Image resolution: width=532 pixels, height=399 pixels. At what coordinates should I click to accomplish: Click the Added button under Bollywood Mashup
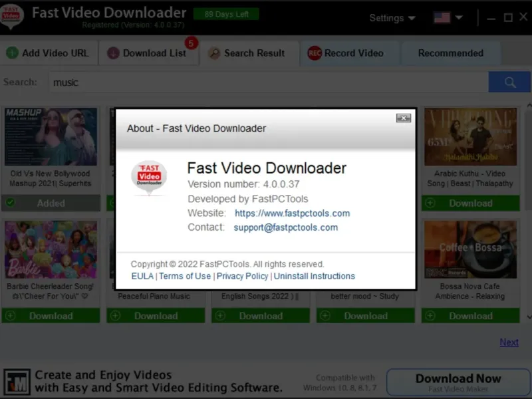coord(51,203)
